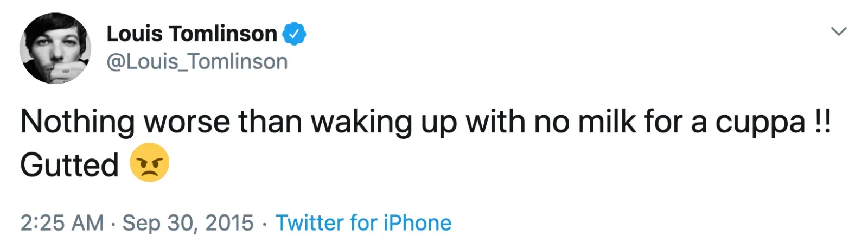Click the word Nothing starting the tweet
868x248 pixels.
(77, 122)
